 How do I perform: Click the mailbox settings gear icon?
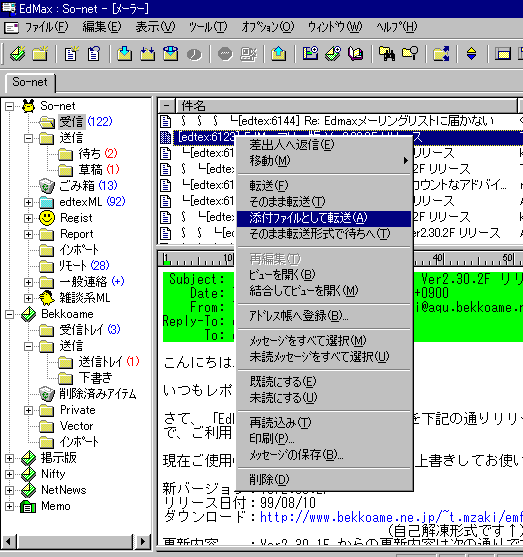point(333,54)
